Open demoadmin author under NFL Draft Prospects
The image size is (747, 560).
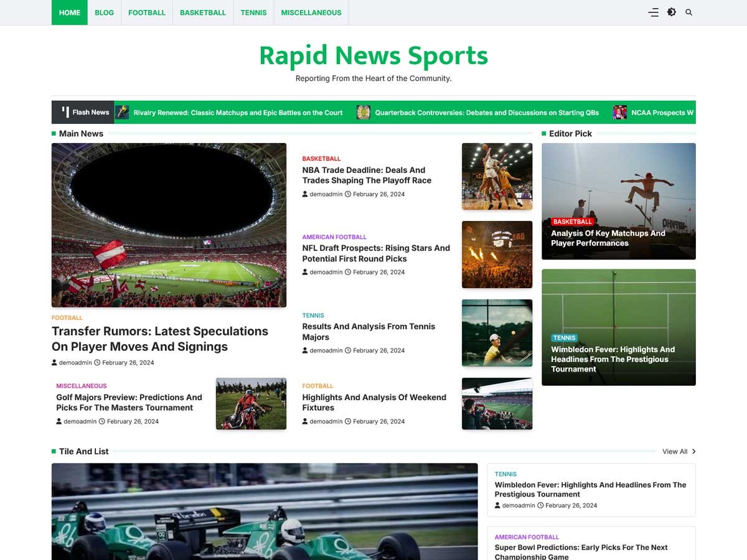[x=326, y=273]
